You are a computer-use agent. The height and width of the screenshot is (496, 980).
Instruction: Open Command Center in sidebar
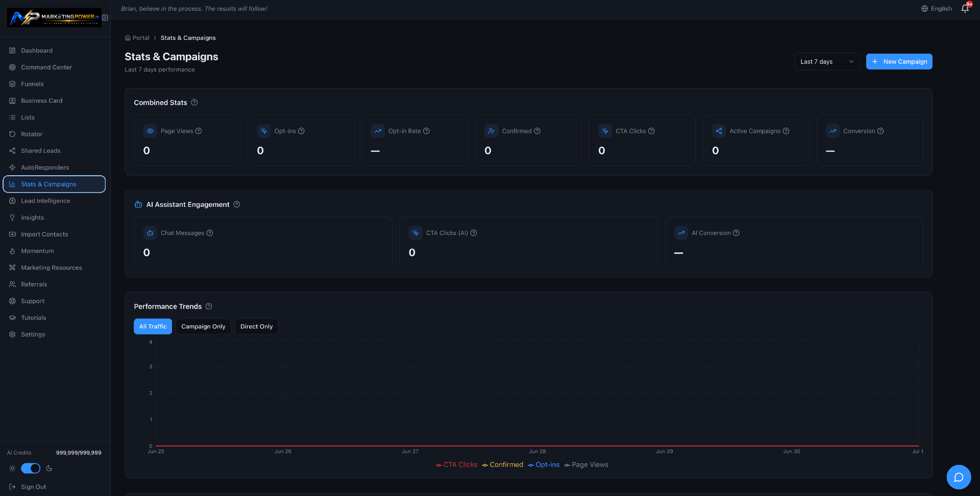click(x=54, y=67)
